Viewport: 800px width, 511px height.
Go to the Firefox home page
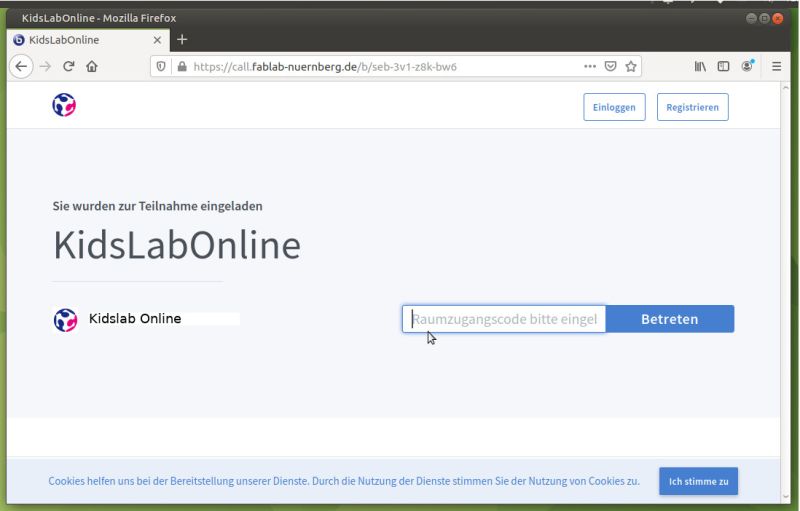coord(92,66)
